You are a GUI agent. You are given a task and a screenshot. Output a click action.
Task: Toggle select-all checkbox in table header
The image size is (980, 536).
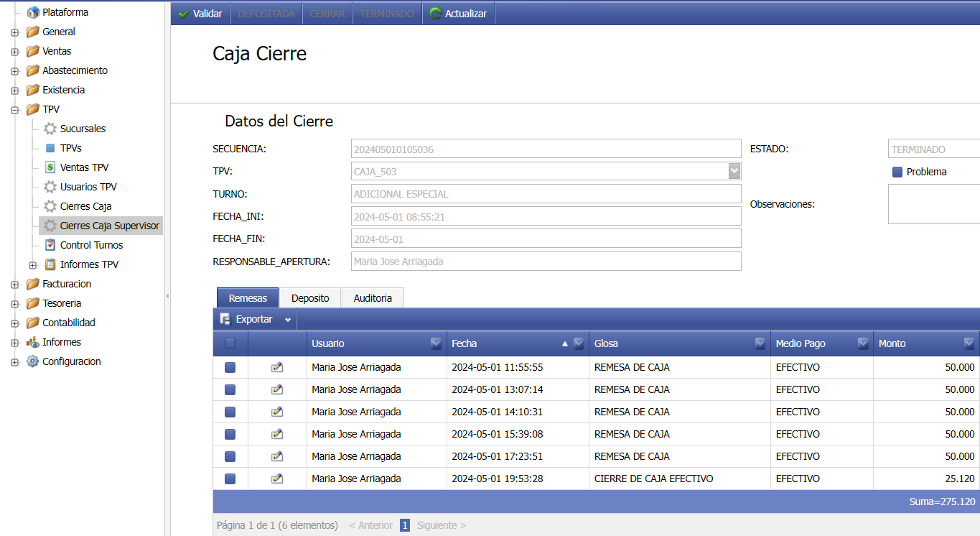coord(230,343)
